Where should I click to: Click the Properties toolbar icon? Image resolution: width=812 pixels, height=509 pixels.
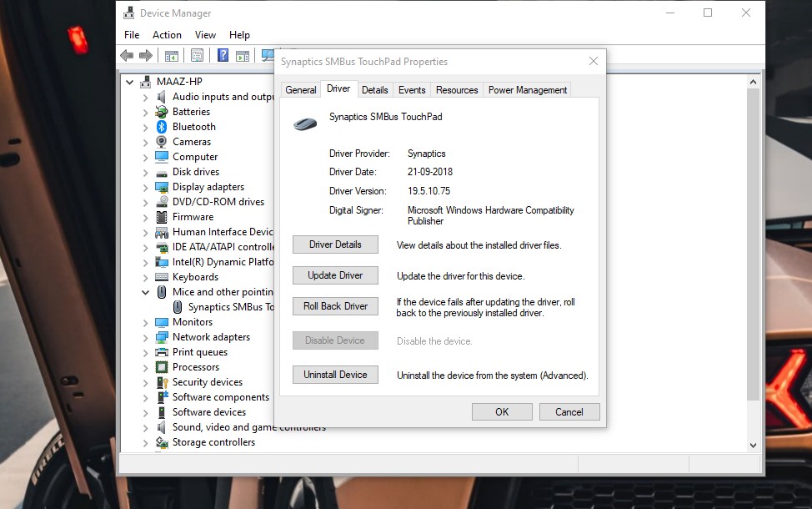[x=197, y=55]
